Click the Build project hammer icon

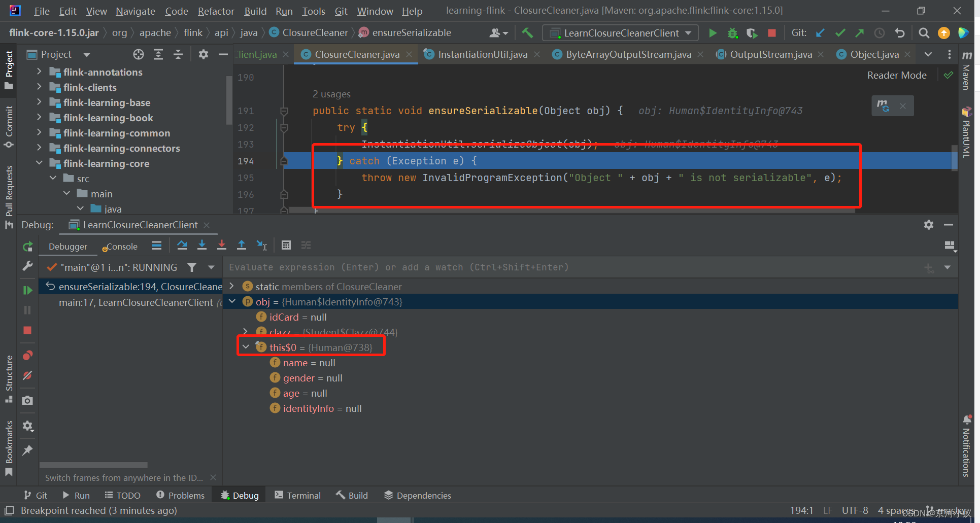527,33
